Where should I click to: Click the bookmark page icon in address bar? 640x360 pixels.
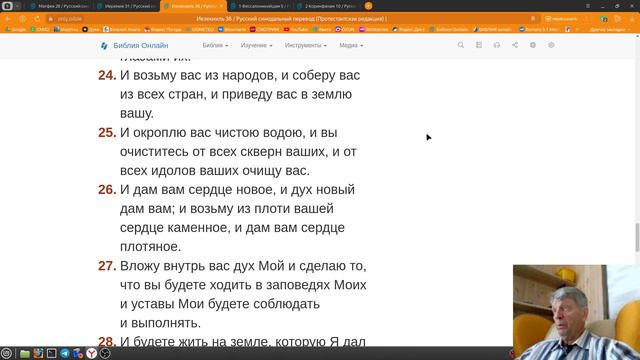click(x=533, y=19)
